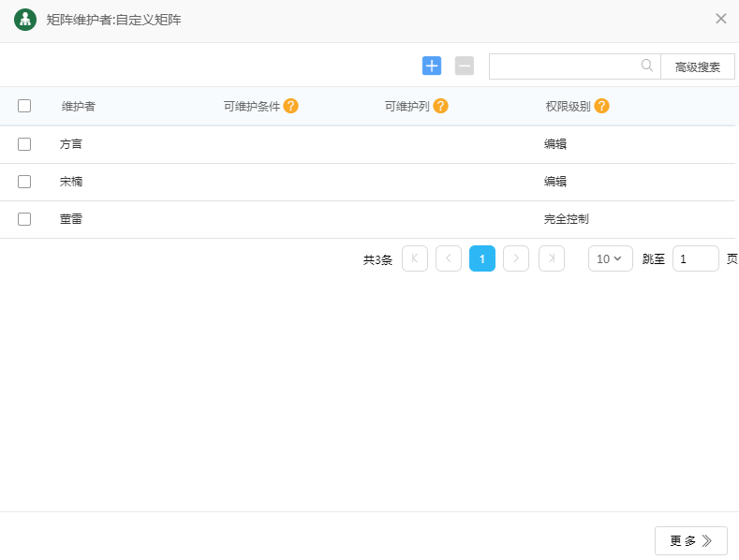Click the blue plus add maintainer icon
The height and width of the screenshot is (560, 739).
[x=432, y=66]
